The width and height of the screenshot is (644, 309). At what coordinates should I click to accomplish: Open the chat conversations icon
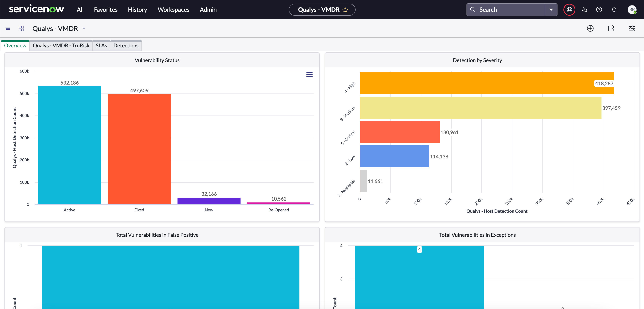pos(584,10)
